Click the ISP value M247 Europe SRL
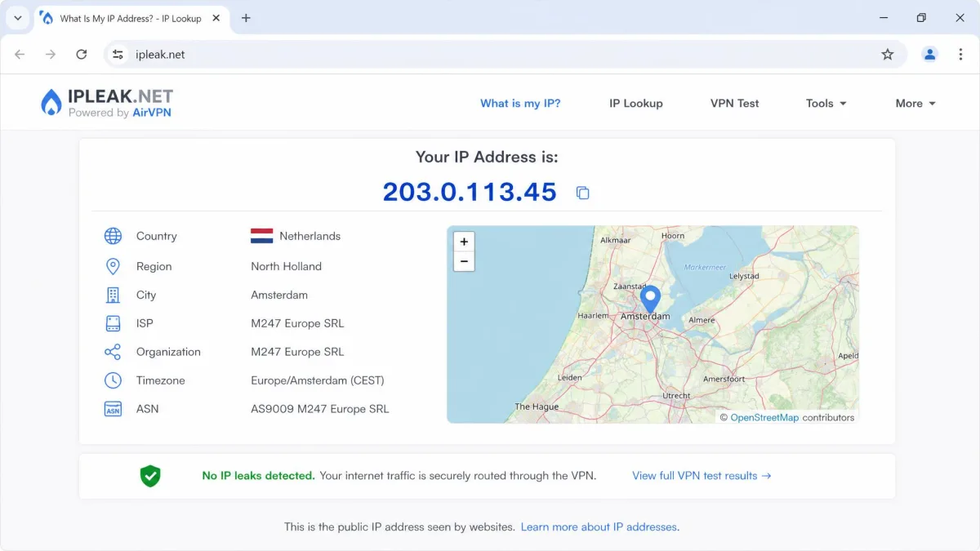This screenshot has width=980, height=551. point(297,323)
